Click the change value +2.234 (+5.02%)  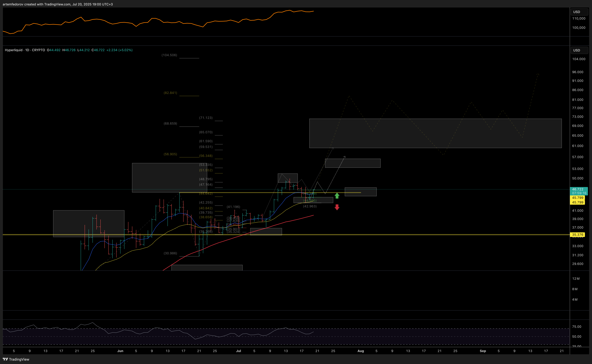pos(120,50)
